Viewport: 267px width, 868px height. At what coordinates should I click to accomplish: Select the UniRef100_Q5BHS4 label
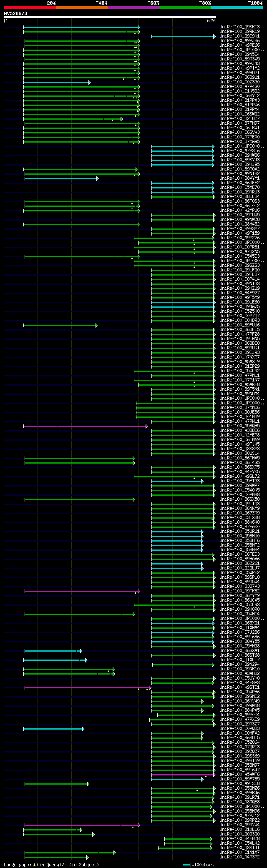pyautogui.click(x=239, y=550)
